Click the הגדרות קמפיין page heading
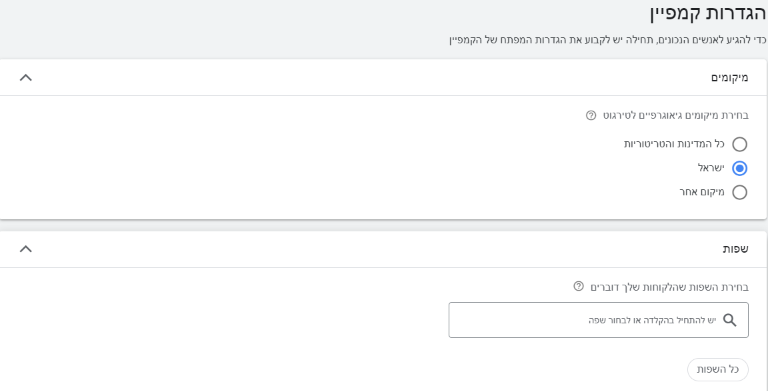 708,14
